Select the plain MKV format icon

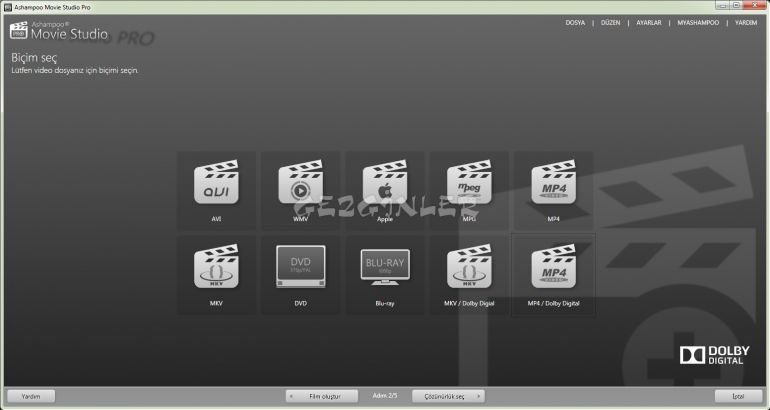(x=216, y=267)
